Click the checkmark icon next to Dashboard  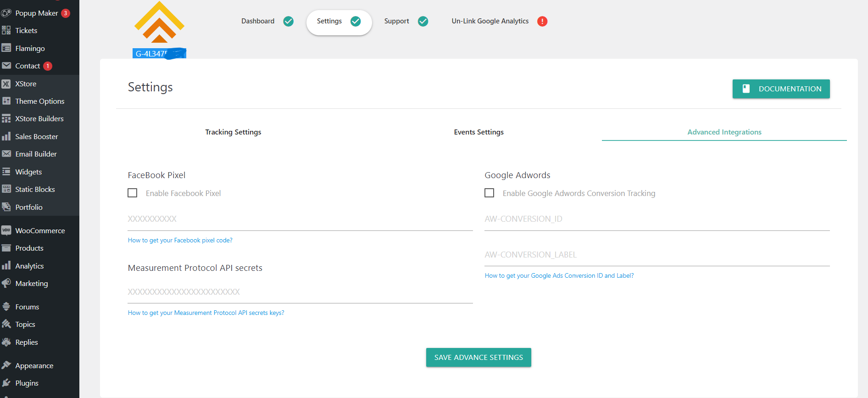[x=289, y=21]
